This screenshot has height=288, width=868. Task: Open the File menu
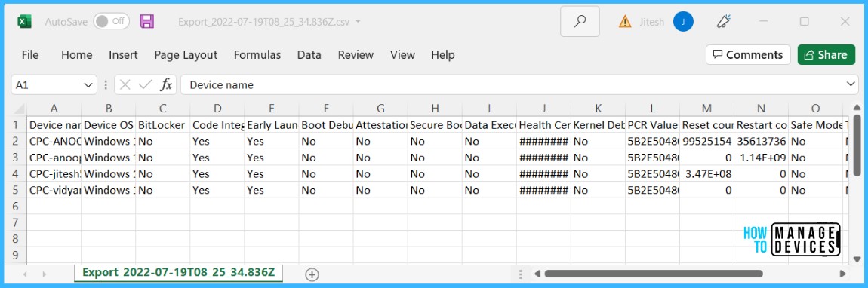pos(30,55)
